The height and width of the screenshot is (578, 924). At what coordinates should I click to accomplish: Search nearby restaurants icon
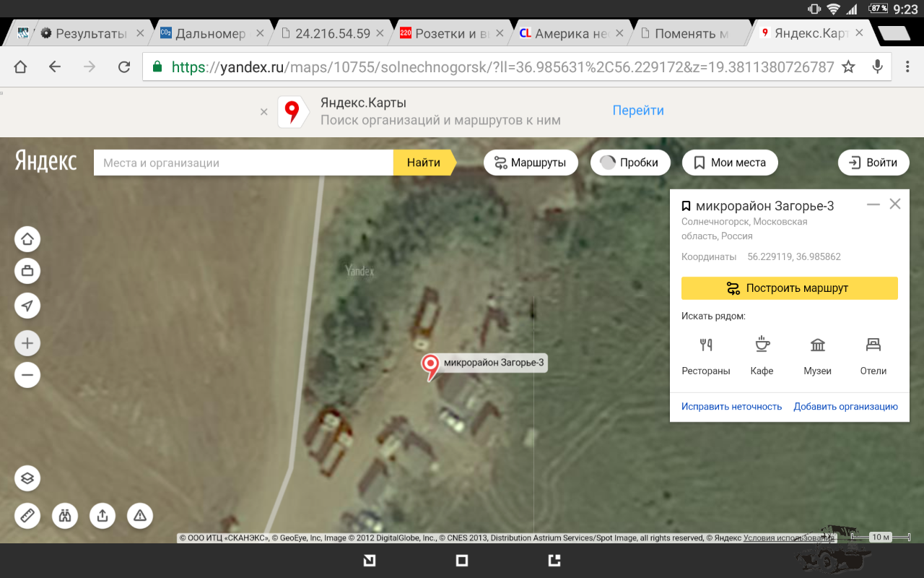(706, 345)
